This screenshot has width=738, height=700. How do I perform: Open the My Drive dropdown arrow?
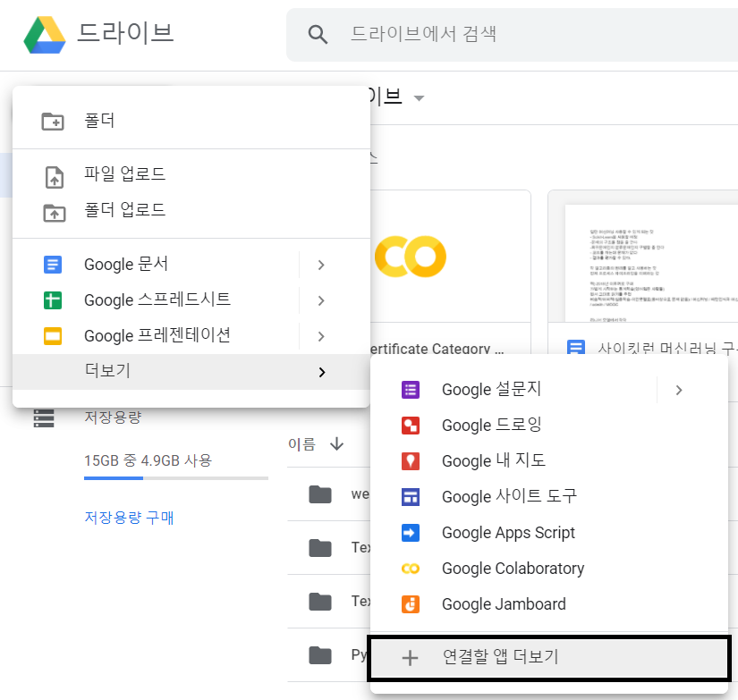pyautogui.click(x=419, y=97)
